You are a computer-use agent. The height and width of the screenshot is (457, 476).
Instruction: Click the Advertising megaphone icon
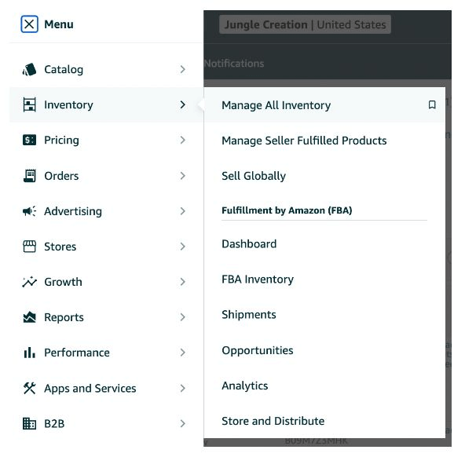(29, 211)
